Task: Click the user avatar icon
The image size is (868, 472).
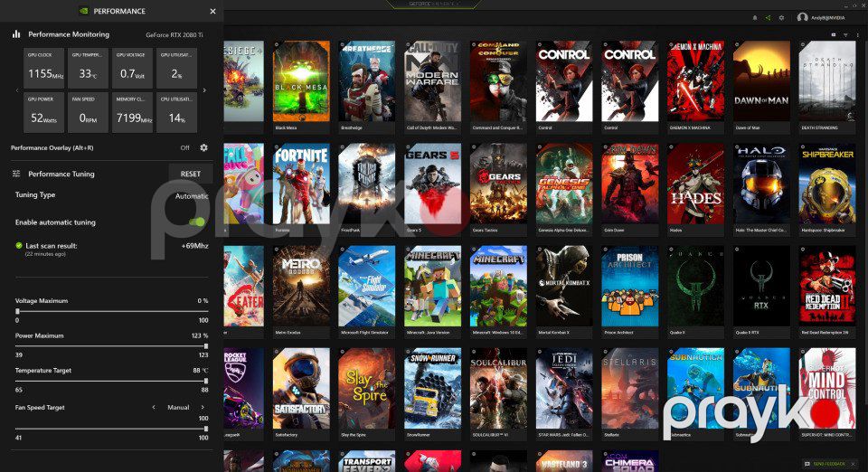Action: pyautogui.click(x=802, y=18)
